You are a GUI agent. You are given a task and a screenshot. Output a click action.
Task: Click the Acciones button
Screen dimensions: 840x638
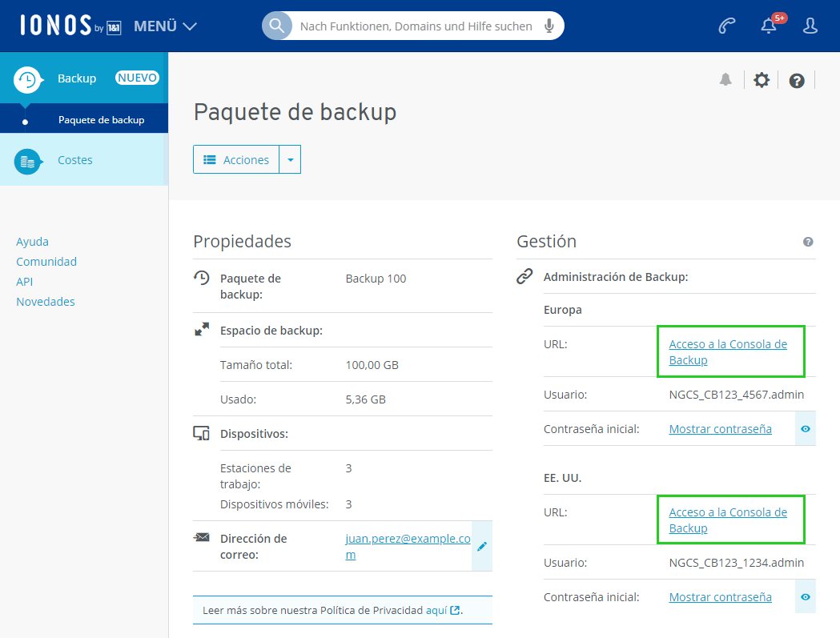click(x=236, y=159)
